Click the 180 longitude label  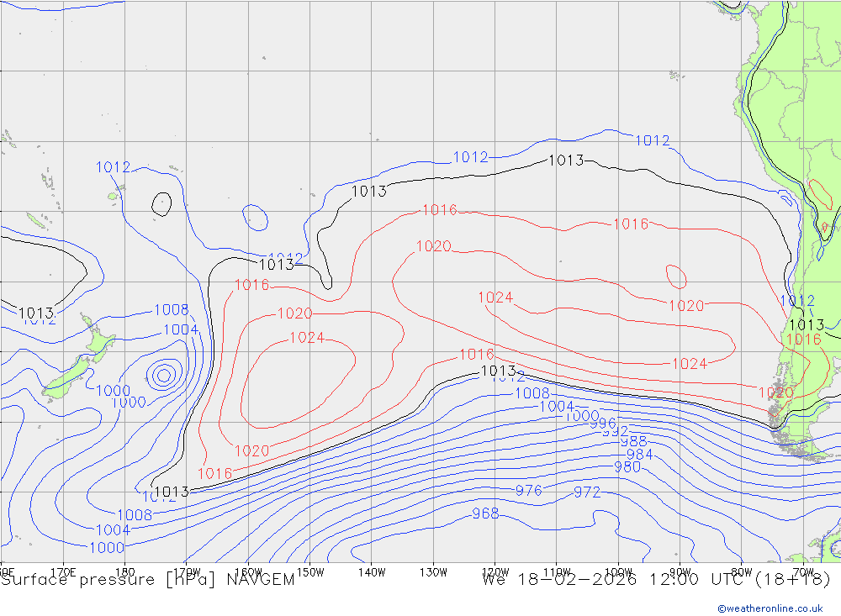pyautogui.click(x=125, y=571)
